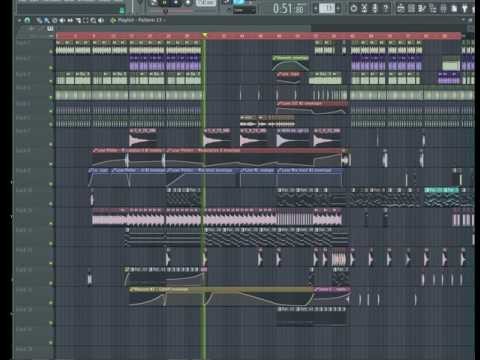Select the Track 1 label
Image resolution: width=480 pixels, height=360 pixels.
[x=23, y=43]
